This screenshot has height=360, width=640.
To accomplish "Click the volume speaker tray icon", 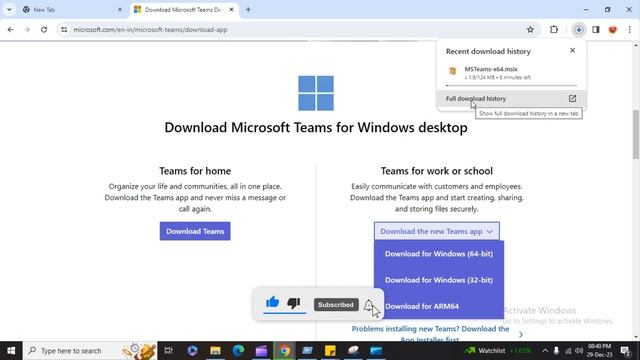I will click(579, 351).
